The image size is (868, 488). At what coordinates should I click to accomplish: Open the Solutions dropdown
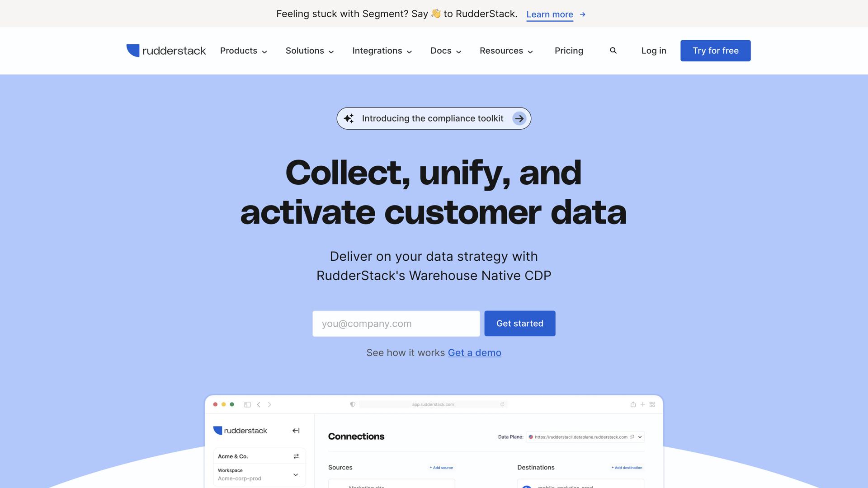(310, 51)
